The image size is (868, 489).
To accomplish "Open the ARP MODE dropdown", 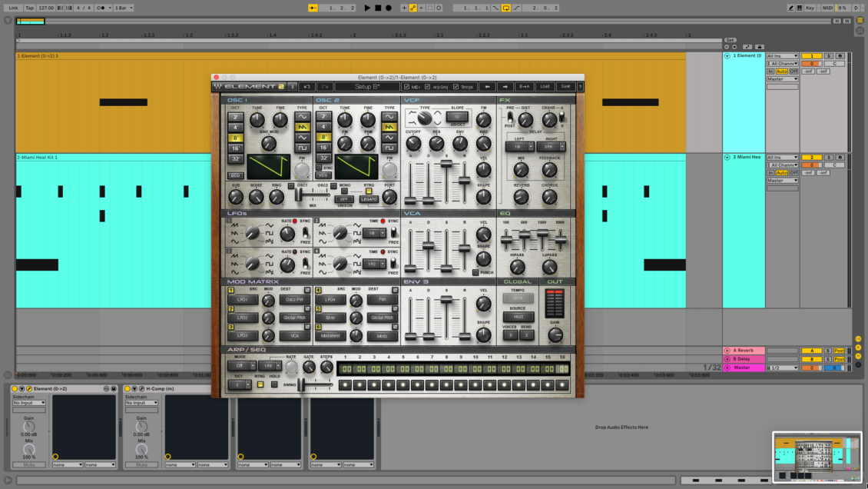I will pyautogui.click(x=241, y=366).
